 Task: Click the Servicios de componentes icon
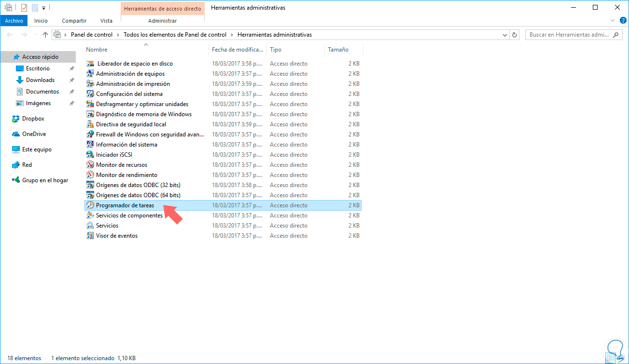[x=90, y=216]
